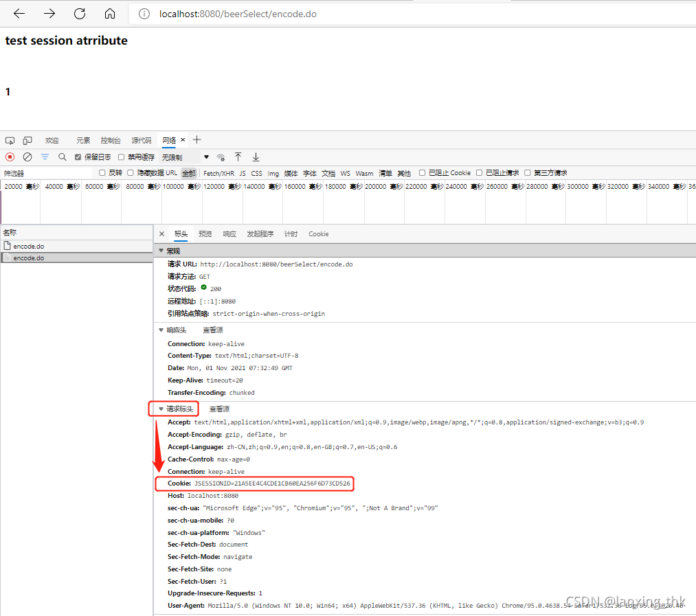Stop recording network log
Viewport: 696px width, 616px height.
click(x=10, y=157)
